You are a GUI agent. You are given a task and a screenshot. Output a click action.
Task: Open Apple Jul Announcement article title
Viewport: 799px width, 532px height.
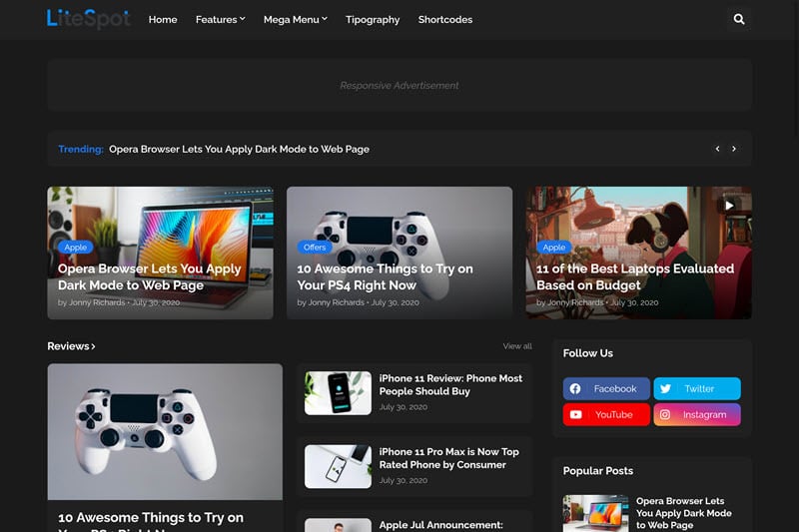[440, 525]
